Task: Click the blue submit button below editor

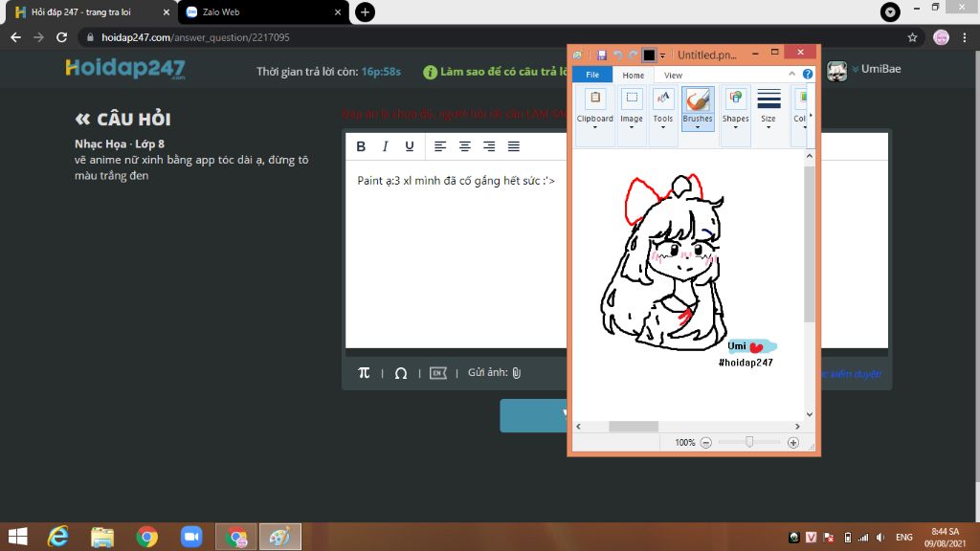Action: [x=533, y=415]
